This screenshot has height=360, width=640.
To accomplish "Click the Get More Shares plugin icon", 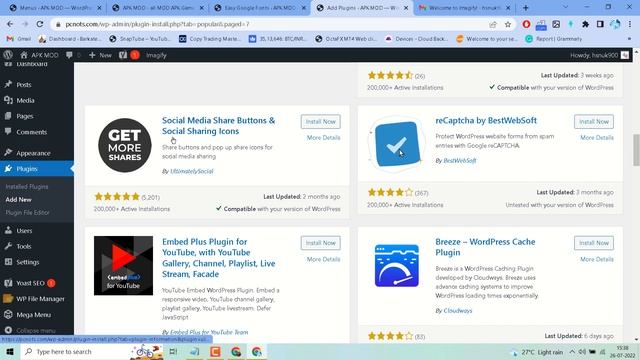I will coord(124,145).
